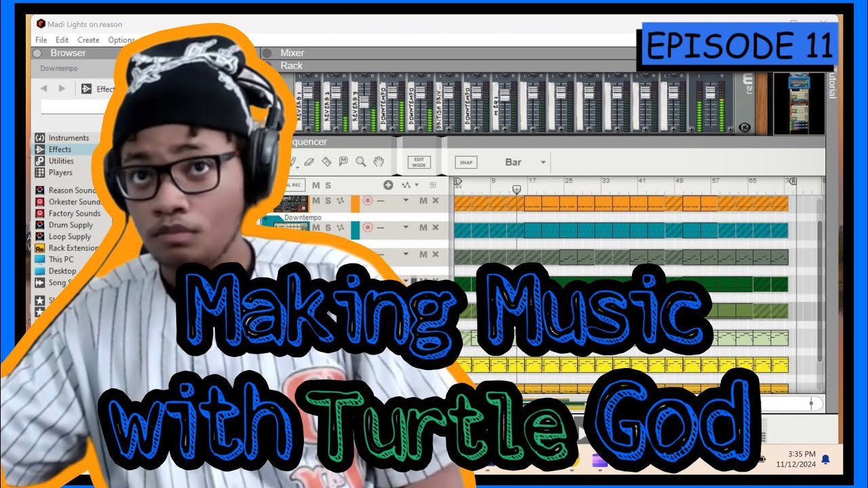Open automation for the Downtempo teal track
Screen dimensions: 868x488
(x=340, y=228)
